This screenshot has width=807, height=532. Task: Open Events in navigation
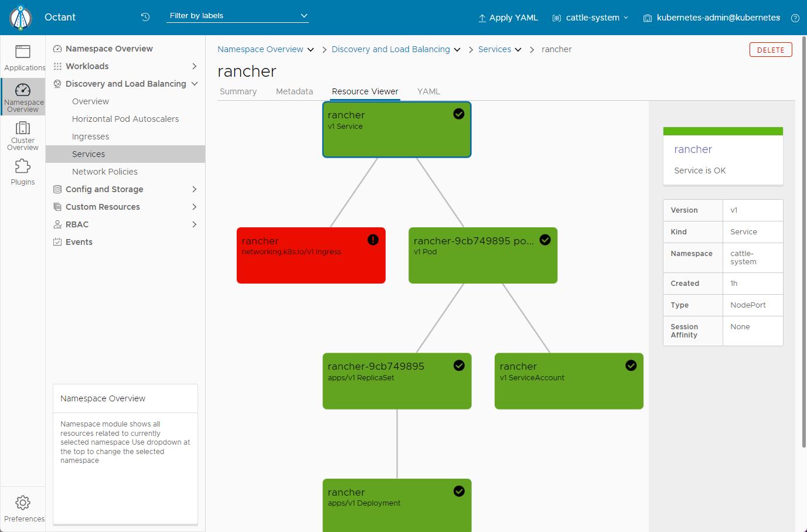79,242
